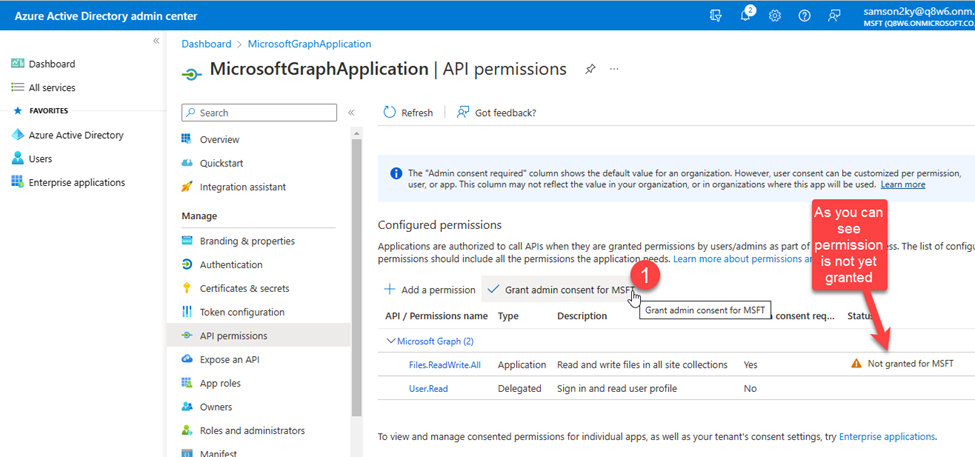Screen dimensions: 975x457
Task: Open the feedback person icon in header
Action: pyautogui.click(x=834, y=16)
